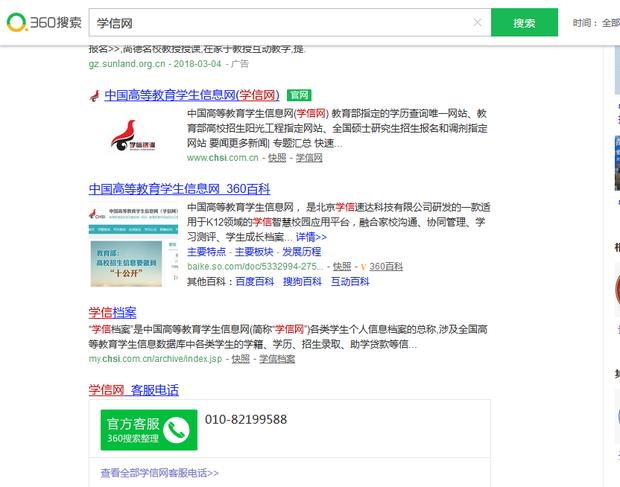
Task: Open the 时间 filter dropdown
Action: tap(596, 23)
